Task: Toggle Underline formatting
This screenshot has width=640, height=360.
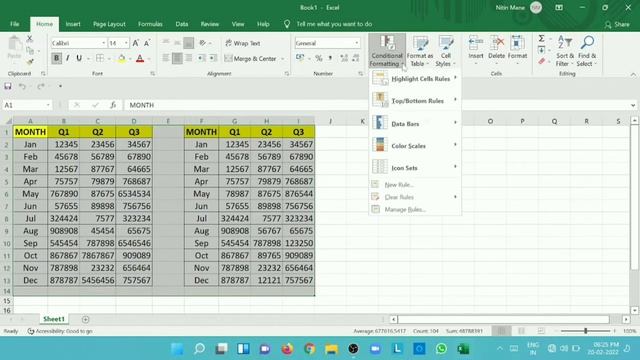Action: pyautogui.click(x=79, y=58)
